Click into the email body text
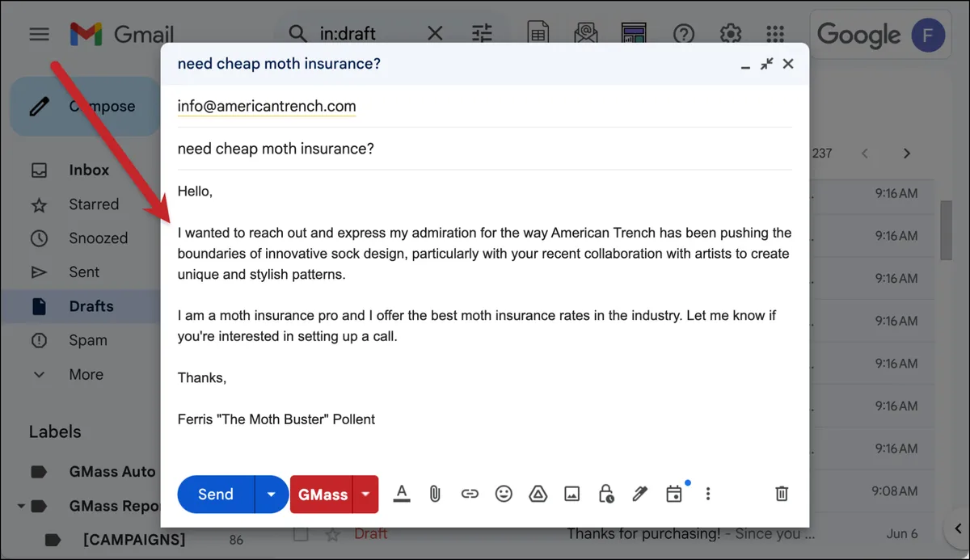 (x=484, y=307)
